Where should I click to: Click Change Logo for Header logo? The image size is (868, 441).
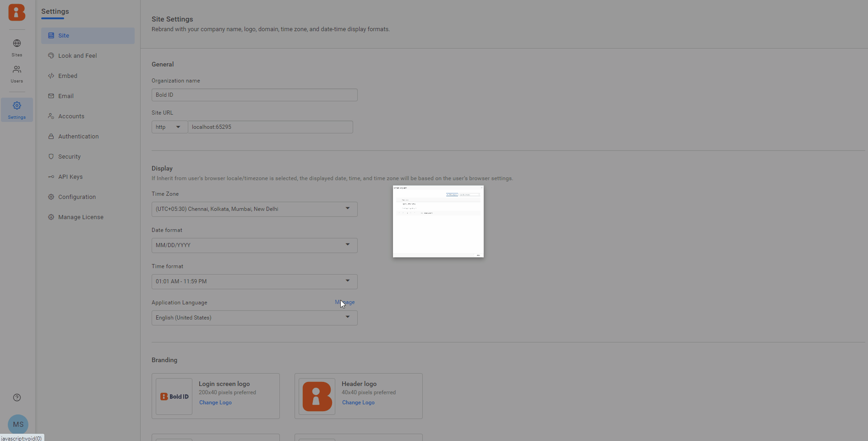tap(358, 402)
